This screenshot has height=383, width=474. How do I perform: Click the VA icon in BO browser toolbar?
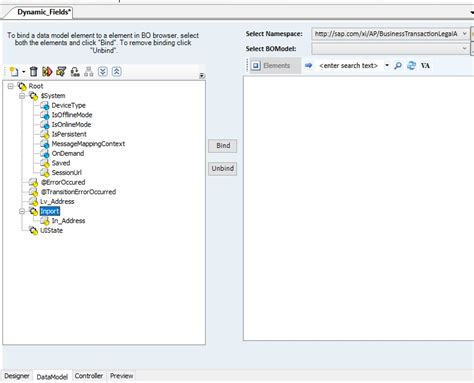coord(425,66)
